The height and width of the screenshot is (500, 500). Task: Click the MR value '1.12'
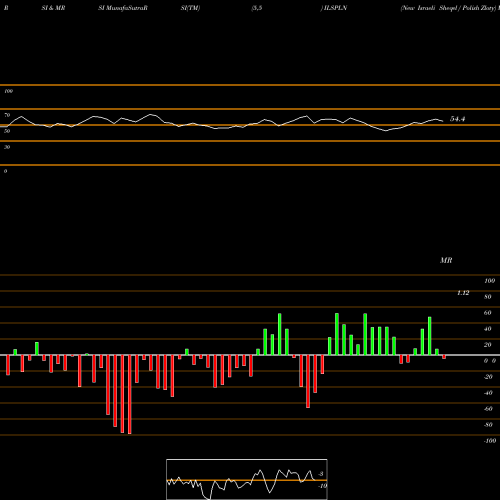(x=463, y=293)
